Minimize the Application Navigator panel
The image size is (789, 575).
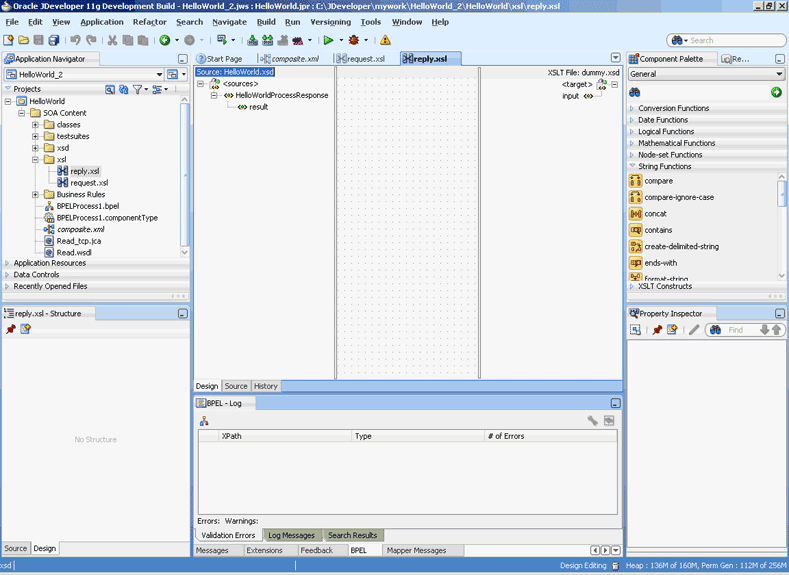182,60
